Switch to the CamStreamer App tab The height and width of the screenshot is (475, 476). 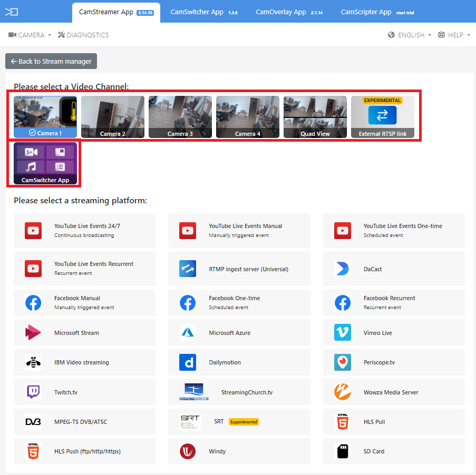coord(116,13)
